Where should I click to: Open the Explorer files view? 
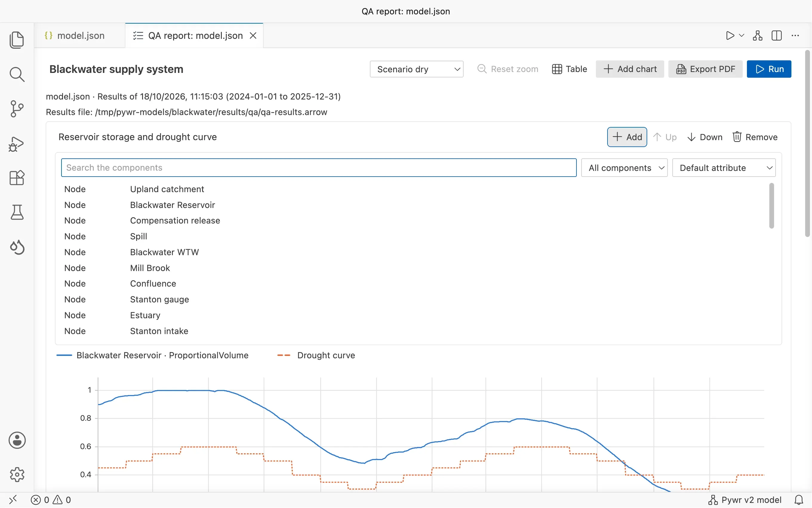pyautogui.click(x=17, y=40)
